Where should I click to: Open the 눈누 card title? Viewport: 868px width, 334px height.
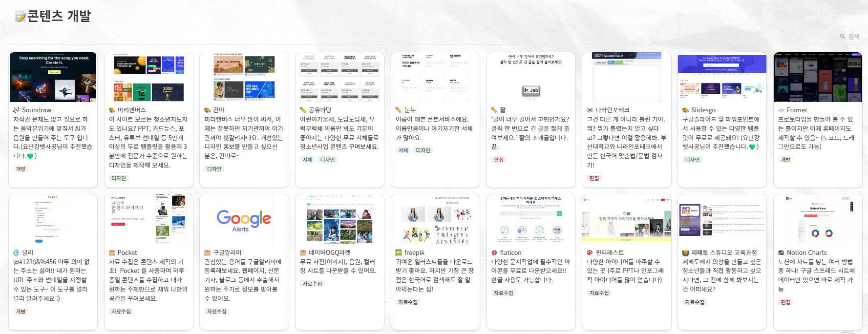coord(410,110)
